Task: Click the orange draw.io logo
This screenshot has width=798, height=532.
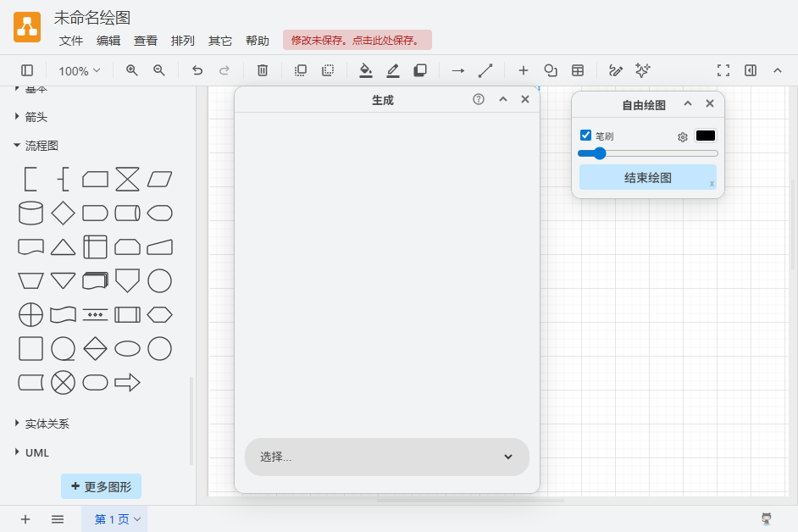Action: tap(27, 27)
